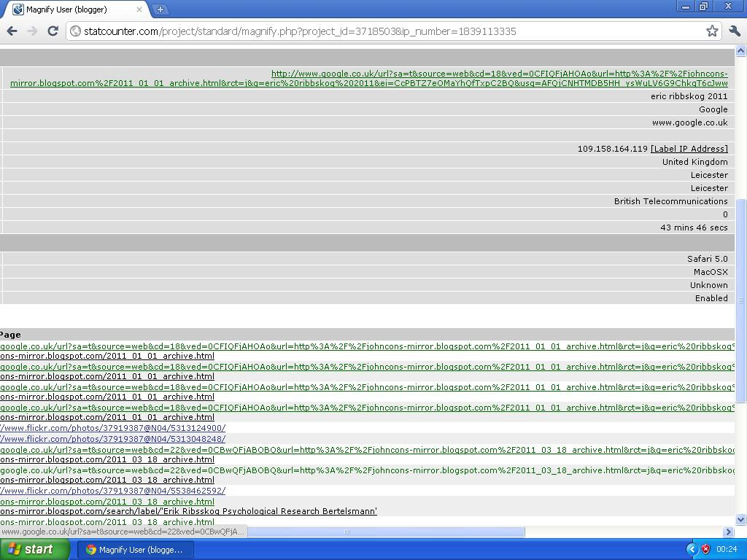Select the Magnify User (blogger) tab
The image size is (747, 560).
[76, 9]
